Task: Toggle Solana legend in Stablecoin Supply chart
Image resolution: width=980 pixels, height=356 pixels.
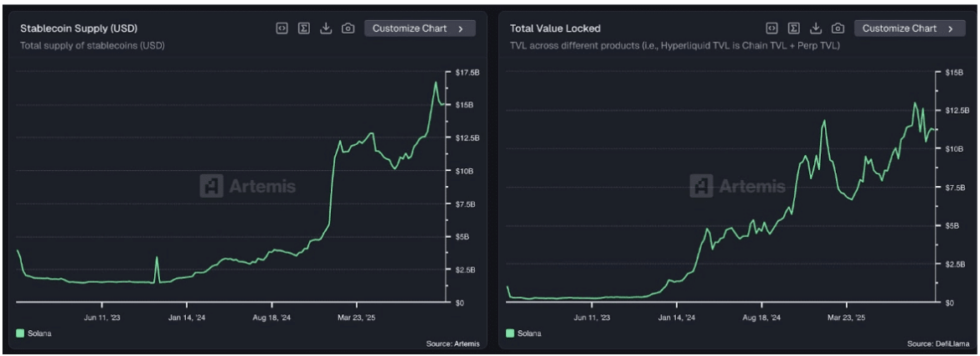Action: [39, 333]
